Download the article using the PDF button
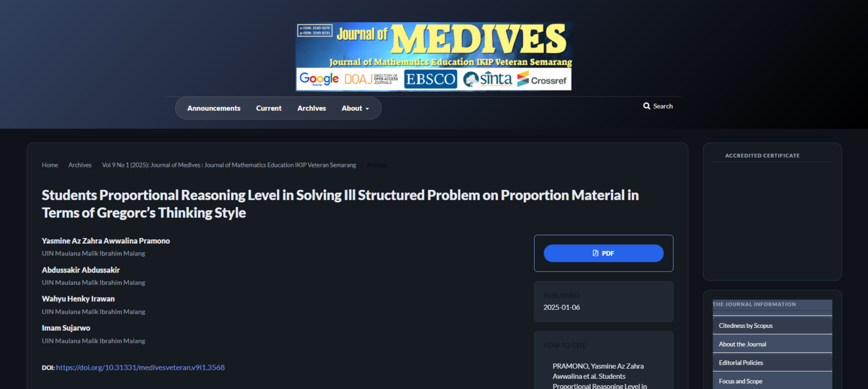The height and width of the screenshot is (389, 868). click(x=604, y=253)
